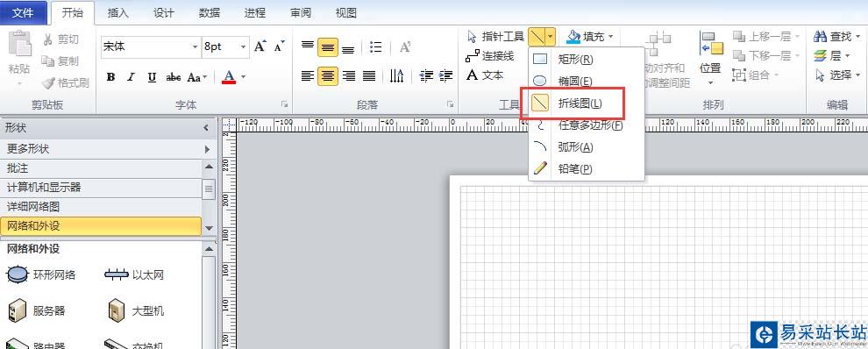This screenshot has width=868, height=349.
Task: Click the 剪切 scissors button
Action: coord(60,39)
